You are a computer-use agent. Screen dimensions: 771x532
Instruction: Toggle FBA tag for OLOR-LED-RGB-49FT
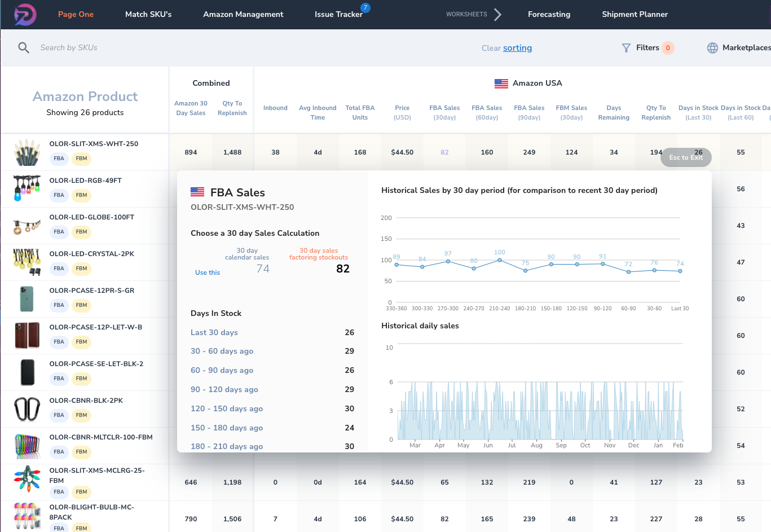point(59,195)
